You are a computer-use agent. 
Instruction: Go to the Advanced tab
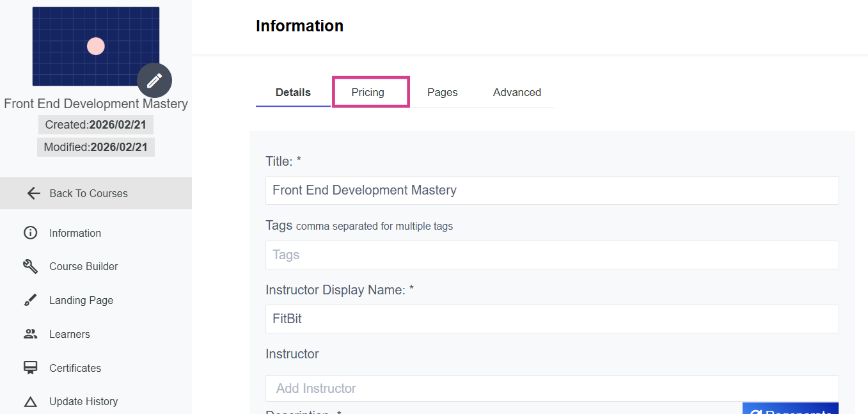point(517,92)
